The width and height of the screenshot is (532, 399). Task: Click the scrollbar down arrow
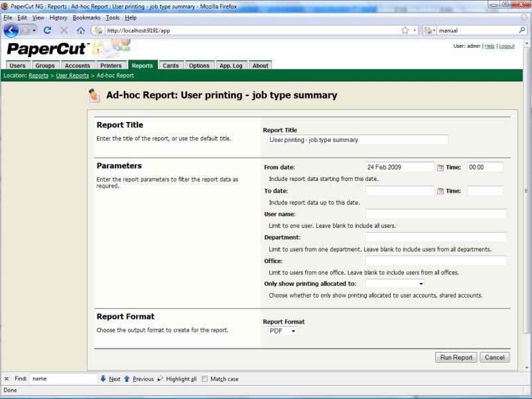pos(527,367)
